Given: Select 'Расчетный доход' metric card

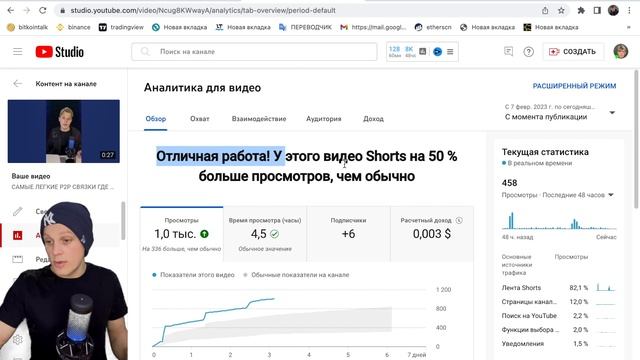Looking at the screenshot, I should [x=432, y=234].
